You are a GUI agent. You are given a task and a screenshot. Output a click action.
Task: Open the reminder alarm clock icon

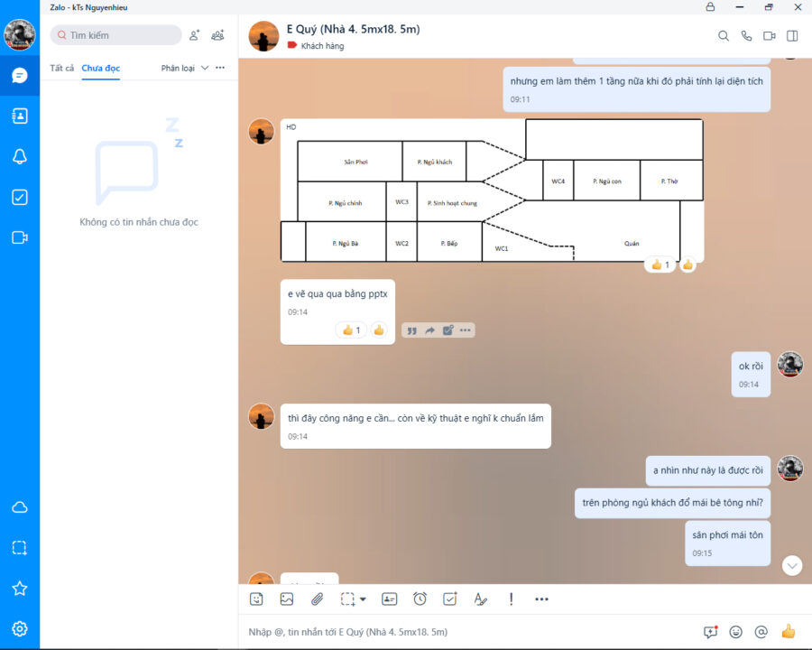[x=420, y=599]
